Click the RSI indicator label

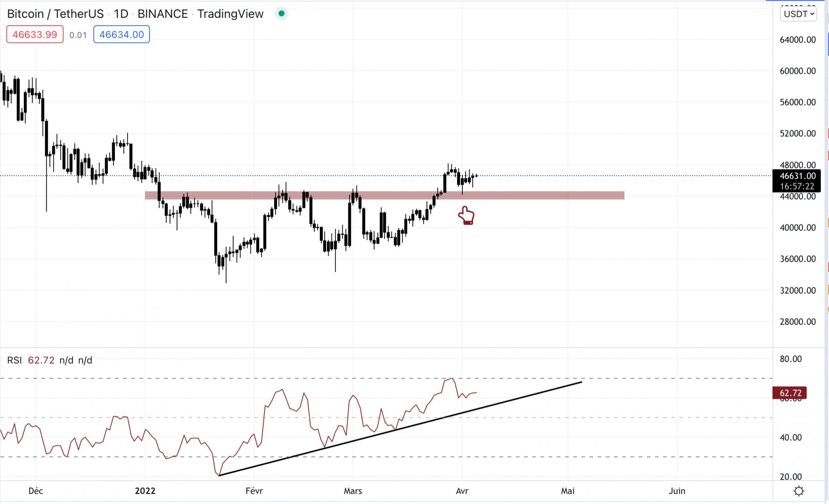pos(14,360)
